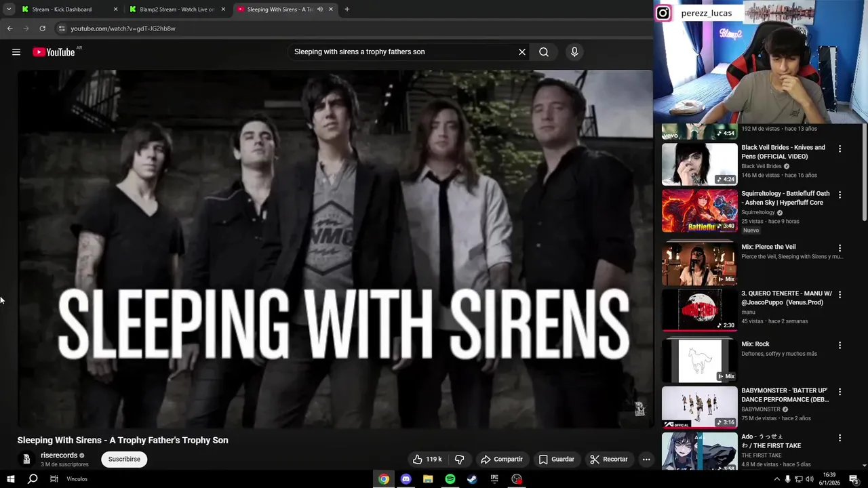Image resolution: width=868 pixels, height=488 pixels.
Task: Open Task View on the taskbar
Action: pyautogui.click(x=54, y=479)
